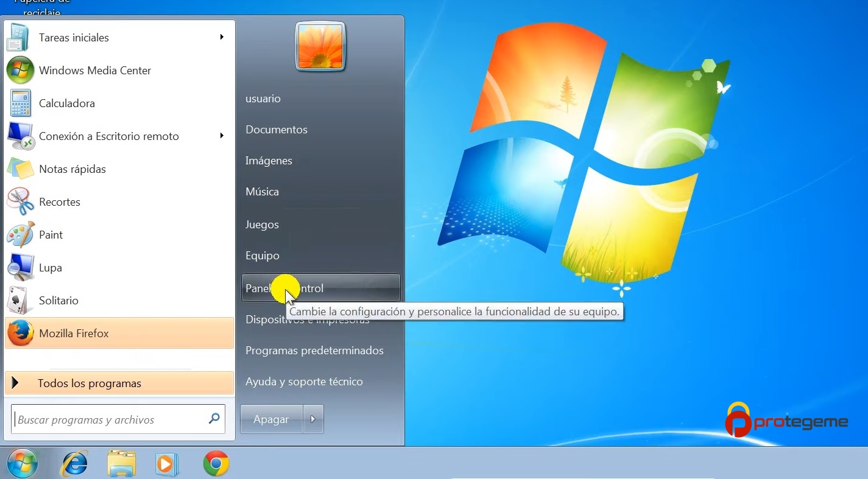Open Equipo from the Start menu
This screenshot has height=479, width=868.
(263, 256)
